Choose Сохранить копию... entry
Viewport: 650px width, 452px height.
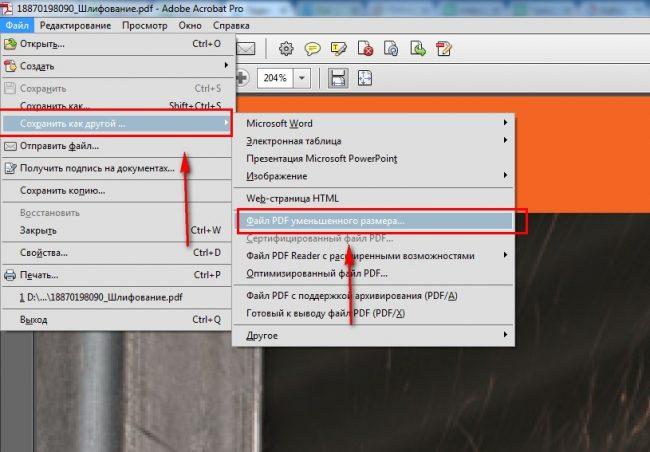pos(117,191)
